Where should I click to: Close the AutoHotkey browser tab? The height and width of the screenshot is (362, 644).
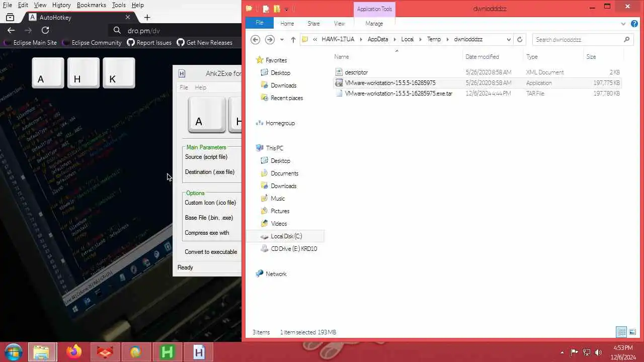click(128, 17)
